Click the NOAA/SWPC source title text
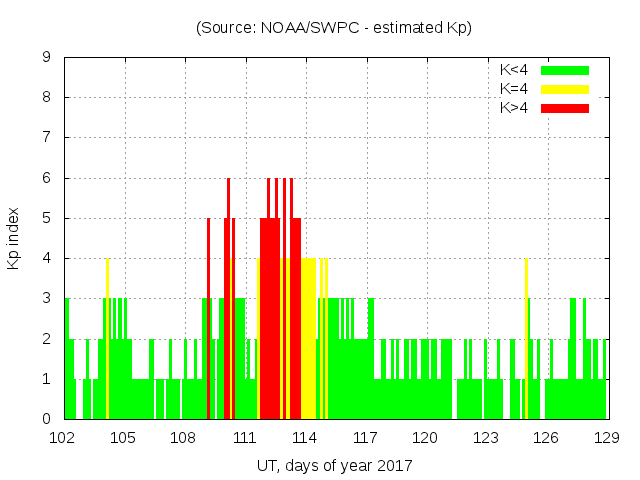Viewport: 640px width, 480px height. click(333, 28)
